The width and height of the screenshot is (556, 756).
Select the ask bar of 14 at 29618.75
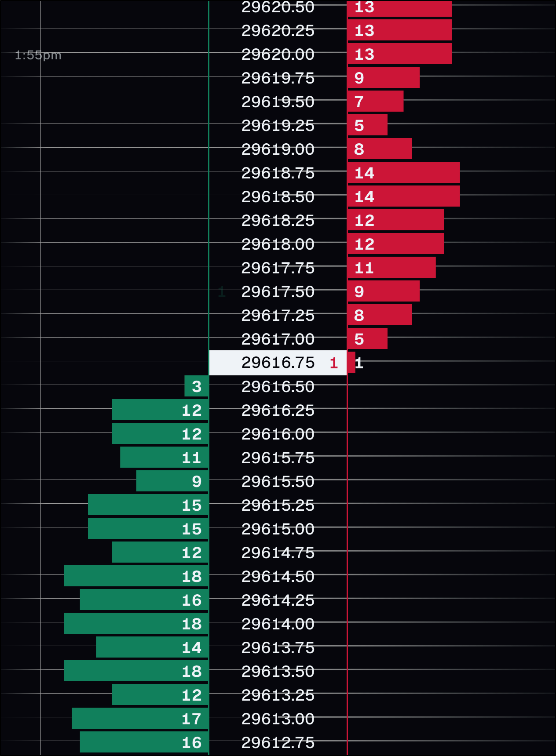click(x=404, y=172)
